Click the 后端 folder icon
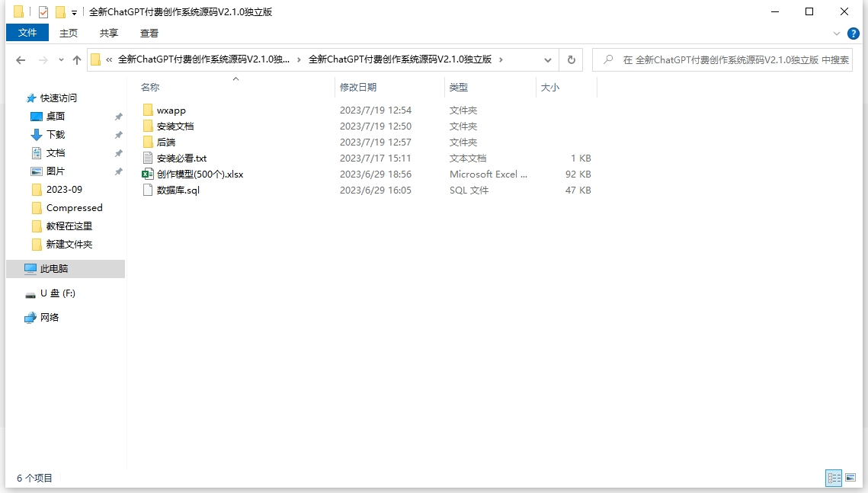Image resolution: width=868 pixels, height=493 pixels. (x=148, y=142)
